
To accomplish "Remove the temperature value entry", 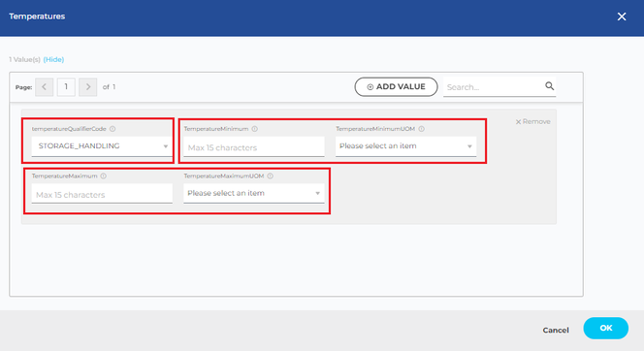I will pyautogui.click(x=532, y=121).
